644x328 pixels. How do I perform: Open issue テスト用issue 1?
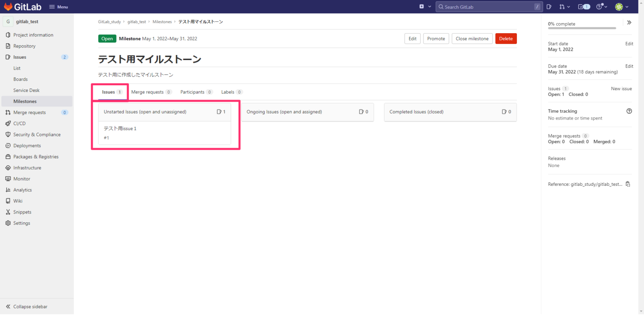[x=120, y=128]
